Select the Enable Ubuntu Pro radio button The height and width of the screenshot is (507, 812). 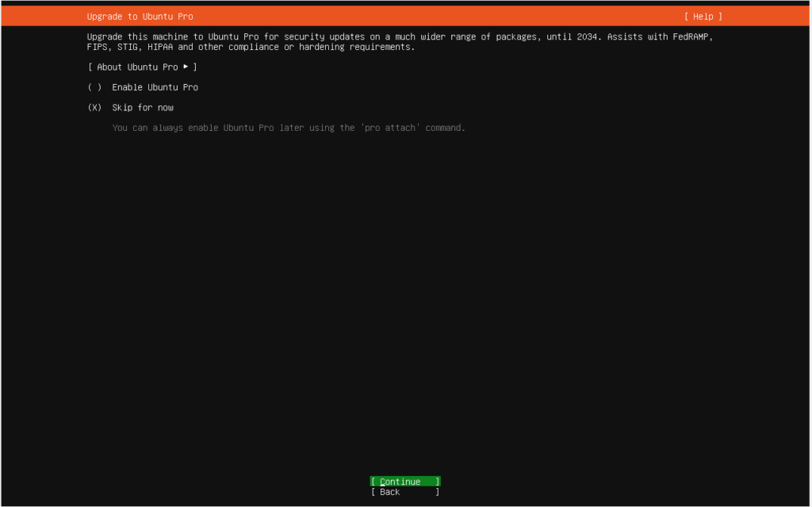coord(94,87)
